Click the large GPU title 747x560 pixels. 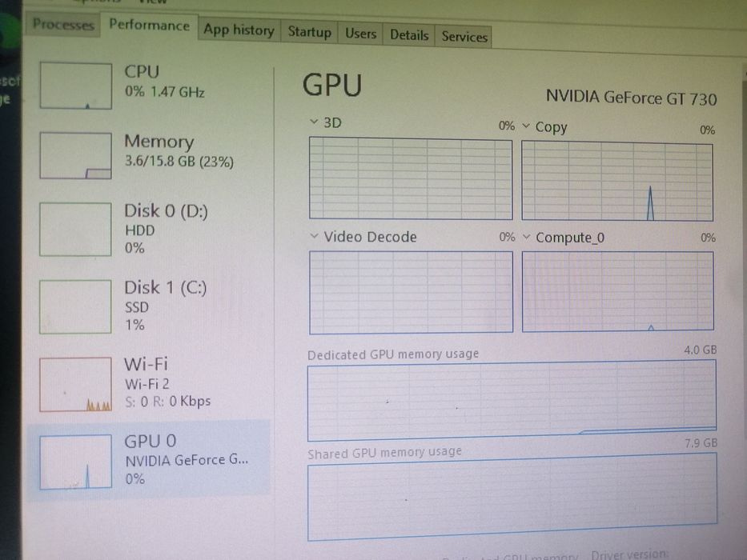332,85
